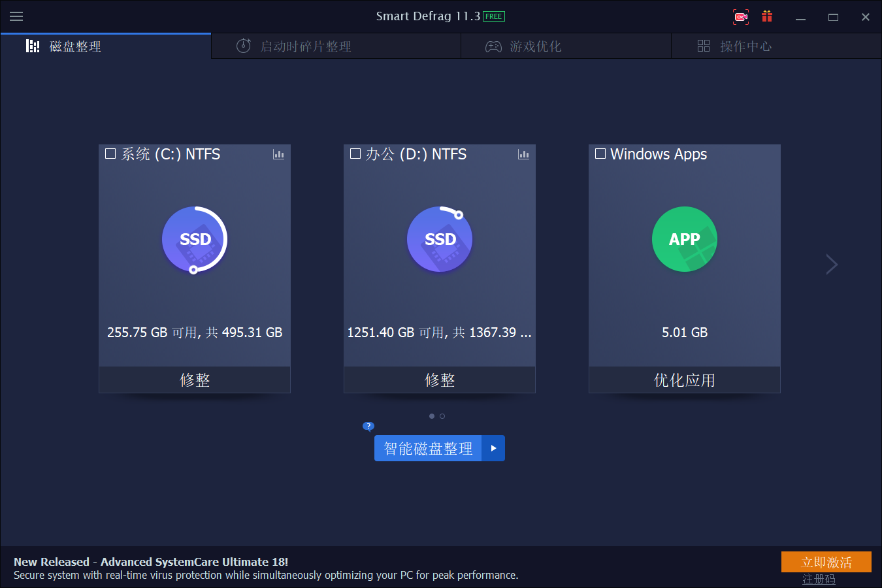The width and height of the screenshot is (882, 588).
Task: Click the SSD circle icon on the C: card
Action: tap(194, 239)
